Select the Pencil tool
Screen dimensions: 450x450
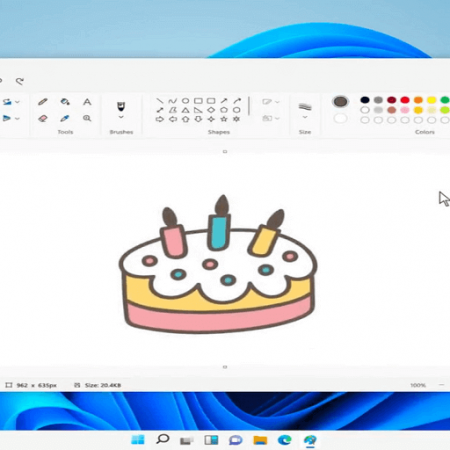point(43,102)
